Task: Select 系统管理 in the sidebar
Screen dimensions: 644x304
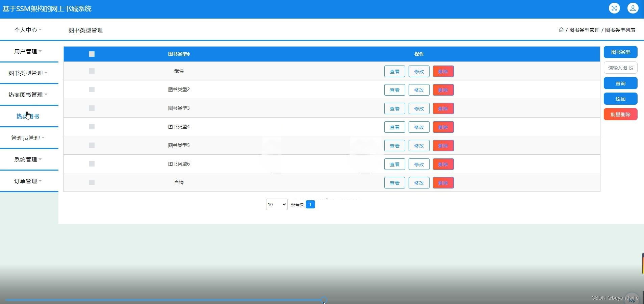Action: click(27, 159)
